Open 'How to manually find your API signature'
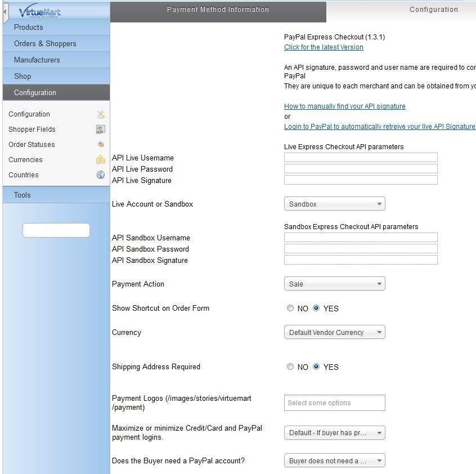This screenshot has width=476, height=474. 344,106
